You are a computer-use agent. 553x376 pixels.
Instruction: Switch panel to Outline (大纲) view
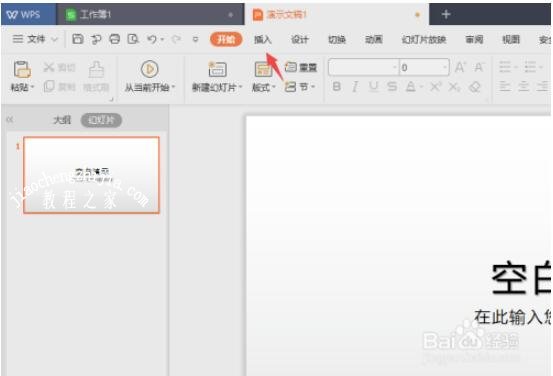point(62,120)
